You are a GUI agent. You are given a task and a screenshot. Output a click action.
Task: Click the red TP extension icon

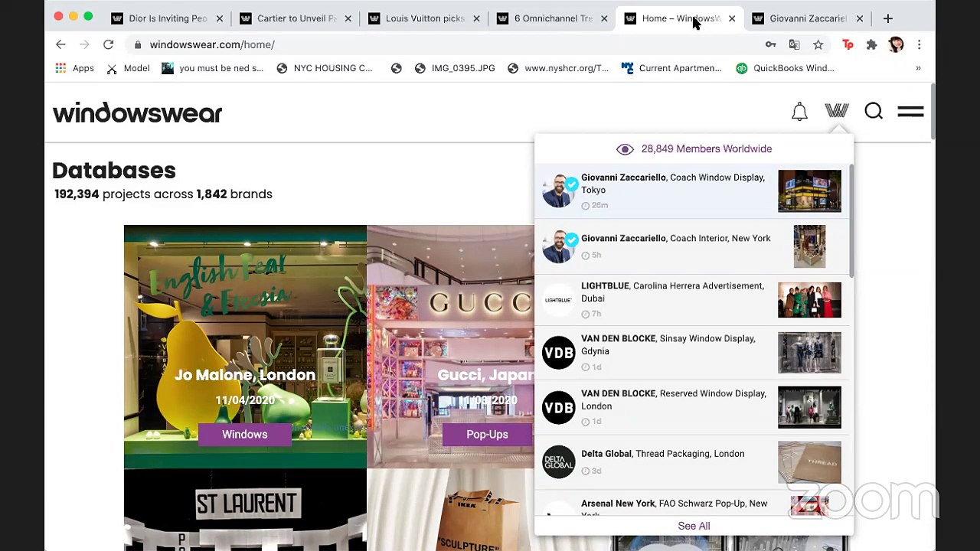pos(848,44)
